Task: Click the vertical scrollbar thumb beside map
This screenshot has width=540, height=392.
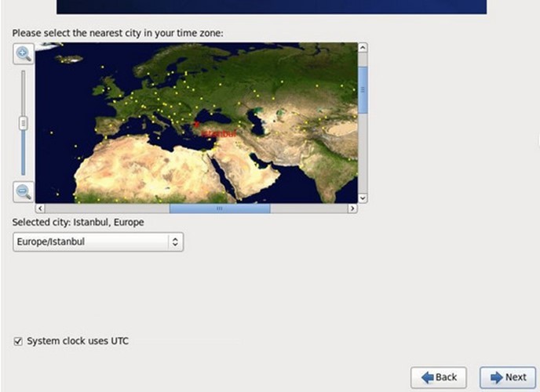Action: click(x=363, y=90)
